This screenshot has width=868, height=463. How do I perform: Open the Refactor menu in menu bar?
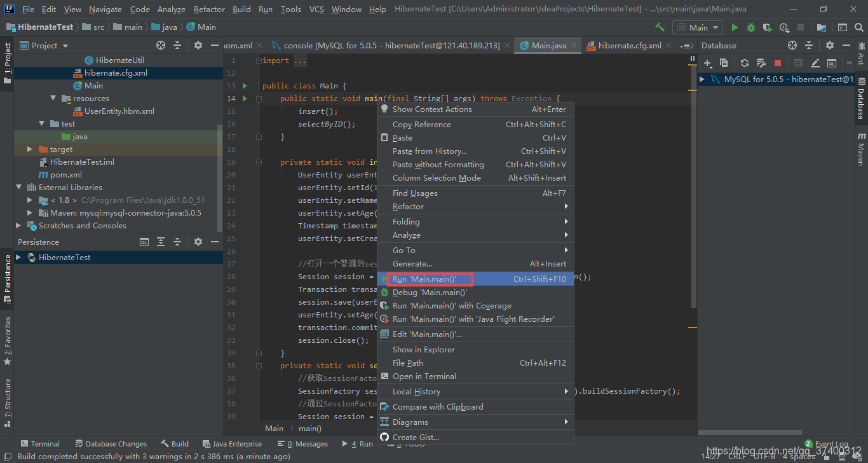[x=209, y=10]
